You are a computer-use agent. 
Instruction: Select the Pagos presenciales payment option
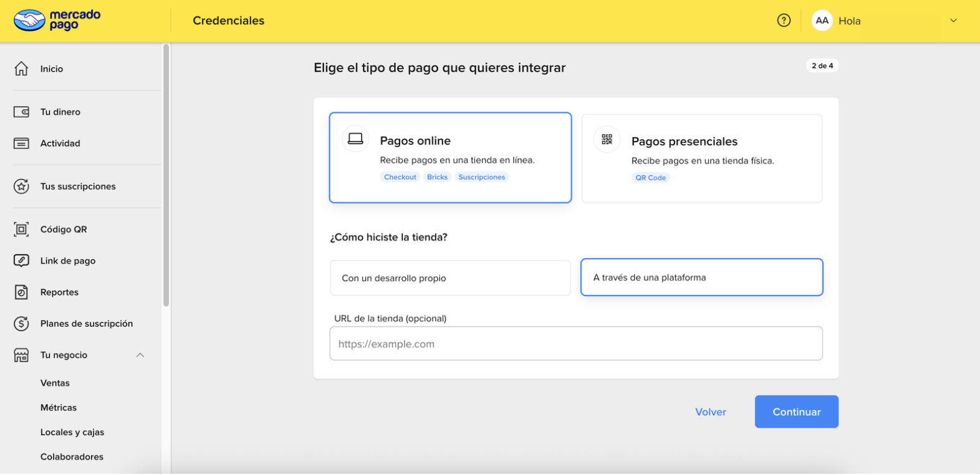pyautogui.click(x=702, y=158)
